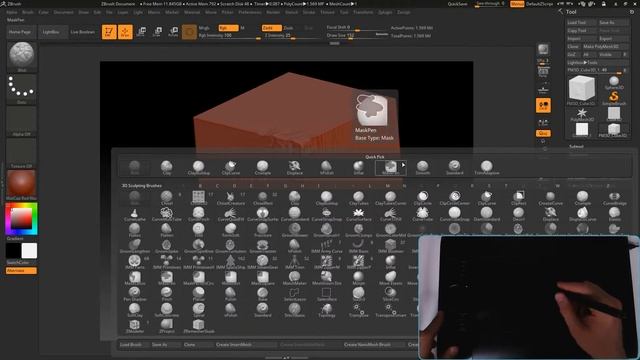Select the CurveSurface brush
The height and width of the screenshot is (360, 640).
pyautogui.click(x=358, y=214)
